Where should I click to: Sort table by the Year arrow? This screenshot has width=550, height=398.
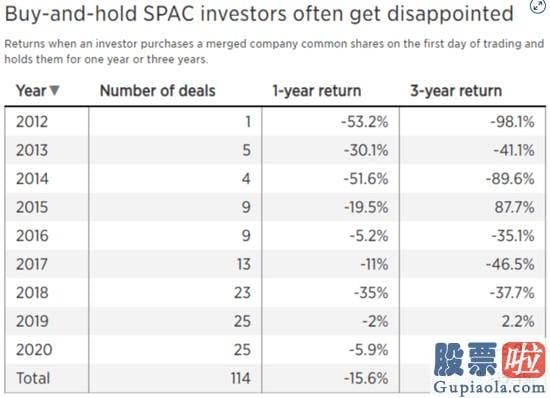click(54, 90)
